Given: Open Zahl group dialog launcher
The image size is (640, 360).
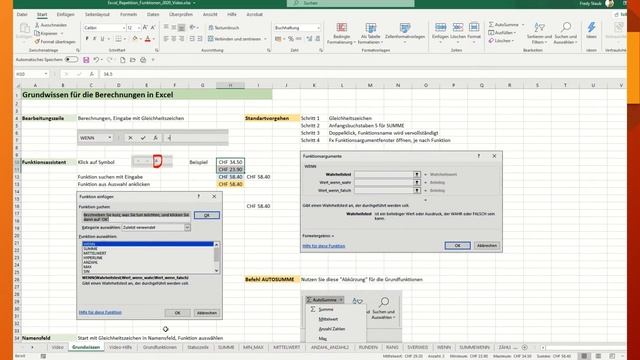Looking at the screenshot, I should tap(321, 50).
